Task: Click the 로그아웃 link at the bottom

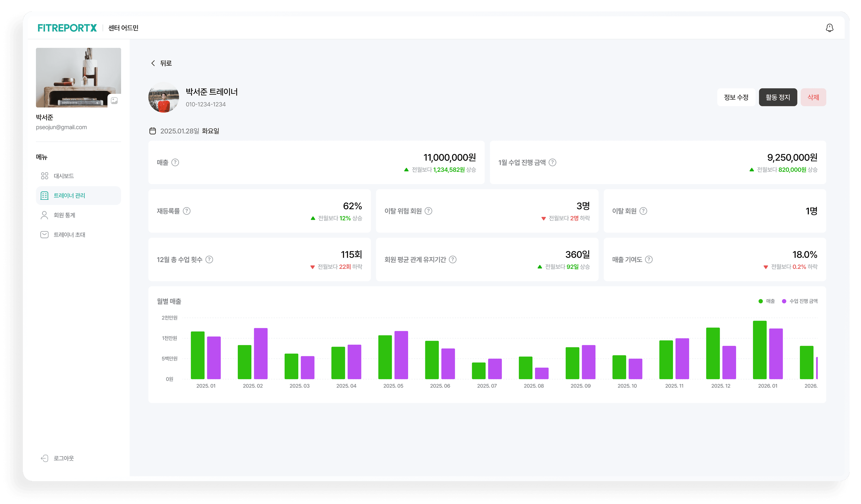Action: point(64,458)
